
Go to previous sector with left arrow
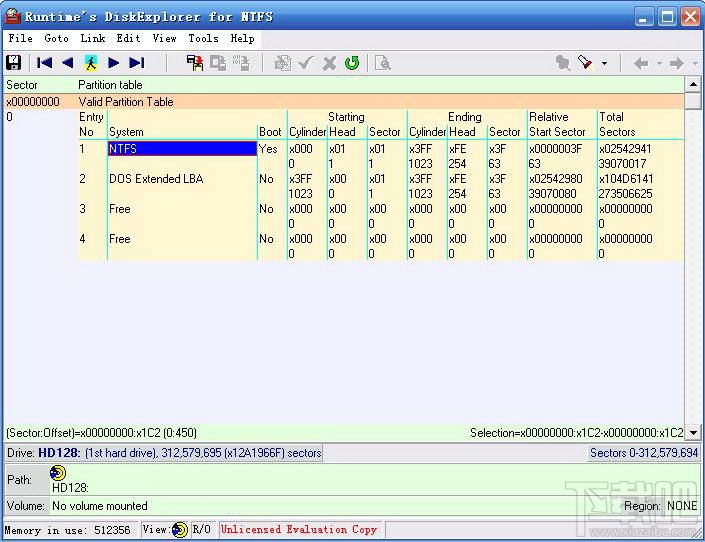67,63
